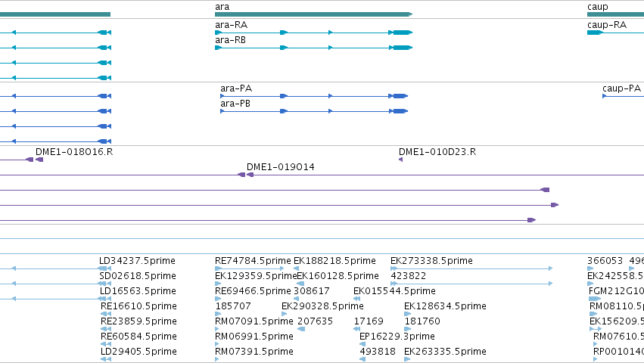The width and height of the screenshot is (644, 363).
Task: Select EK273338.5prime EST label
Action: (431, 261)
